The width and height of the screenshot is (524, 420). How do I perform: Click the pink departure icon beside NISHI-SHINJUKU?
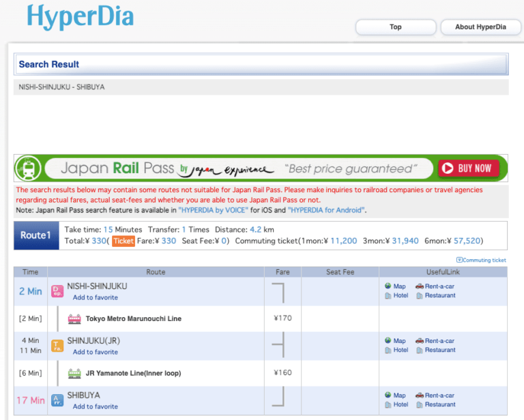coord(57,291)
